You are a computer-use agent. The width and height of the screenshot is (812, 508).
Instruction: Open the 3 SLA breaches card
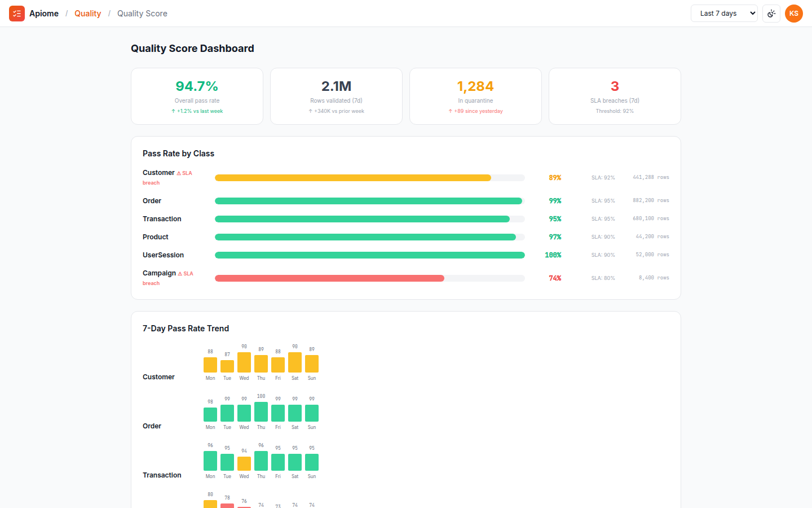pos(615,96)
